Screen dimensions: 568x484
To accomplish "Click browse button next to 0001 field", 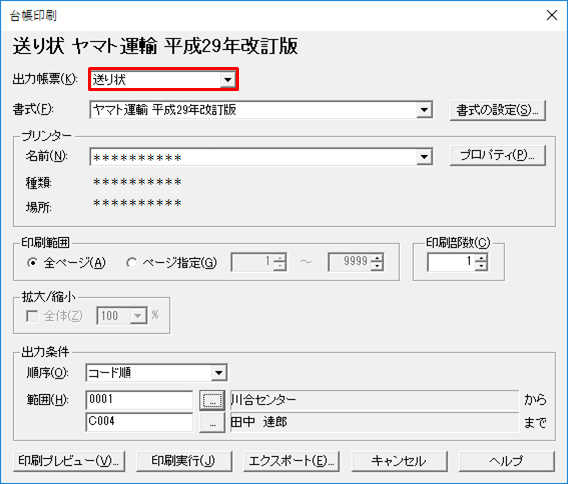I will (212, 400).
